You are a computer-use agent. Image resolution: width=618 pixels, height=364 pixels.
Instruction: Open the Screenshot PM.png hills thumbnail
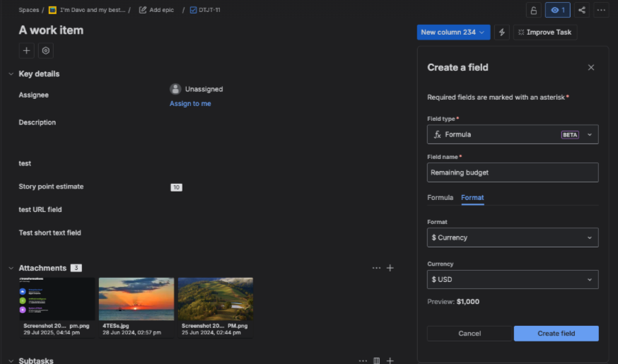(216, 299)
